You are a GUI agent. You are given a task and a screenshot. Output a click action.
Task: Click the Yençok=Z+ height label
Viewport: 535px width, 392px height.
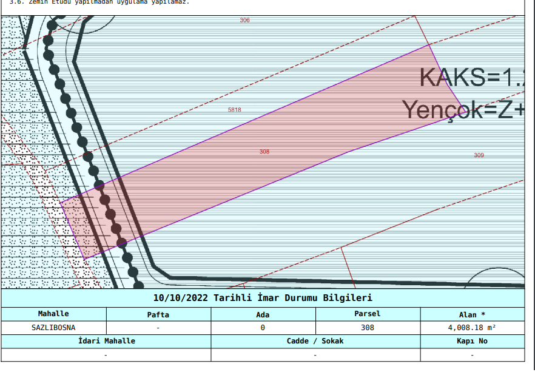(463, 110)
